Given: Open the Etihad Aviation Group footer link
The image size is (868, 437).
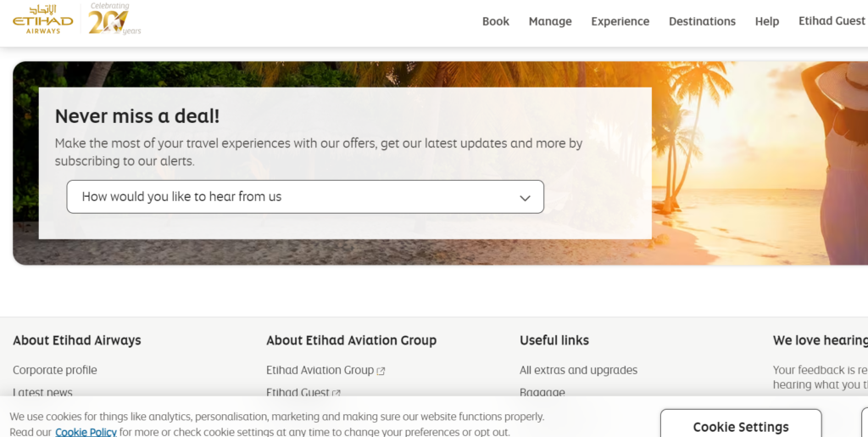Looking at the screenshot, I should (x=320, y=370).
